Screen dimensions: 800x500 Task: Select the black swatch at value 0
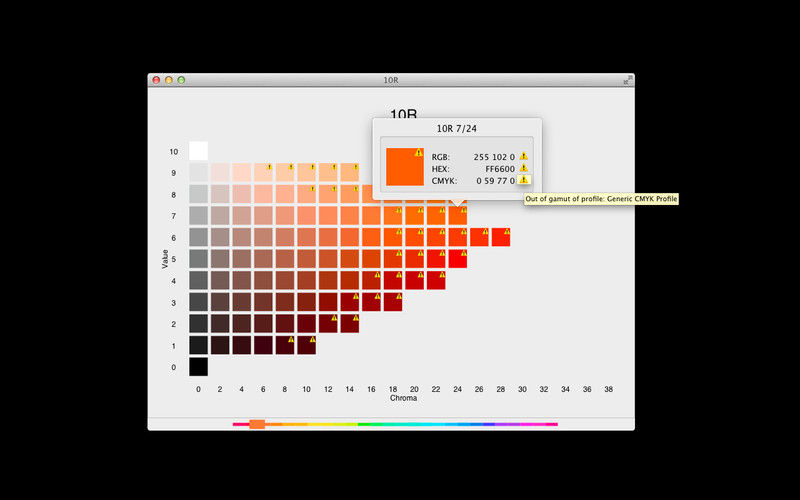(x=198, y=367)
